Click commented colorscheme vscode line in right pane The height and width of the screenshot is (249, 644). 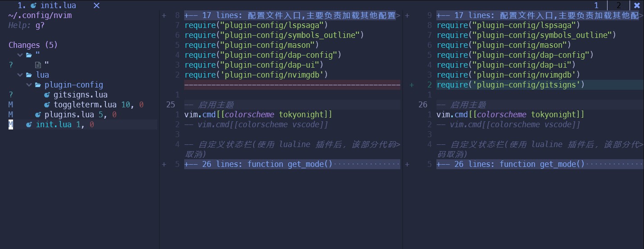508,124
